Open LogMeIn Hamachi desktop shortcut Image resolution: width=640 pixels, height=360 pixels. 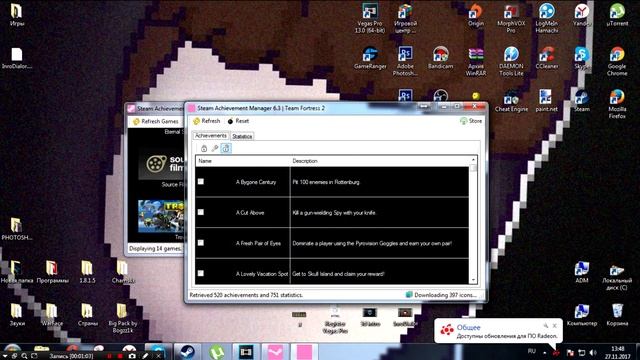click(x=547, y=18)
